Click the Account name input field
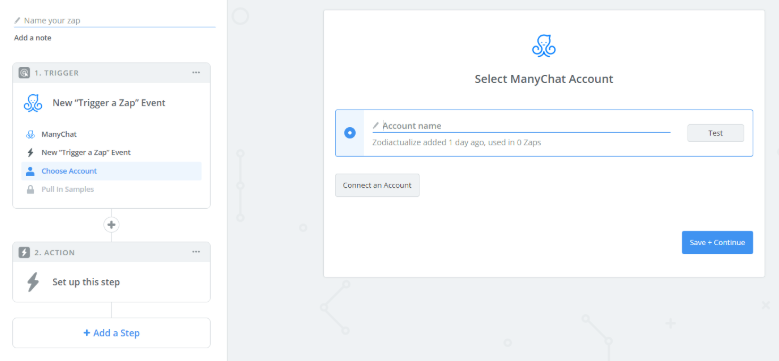The width and height of the screenshot is (779, 361). [521, 126]
